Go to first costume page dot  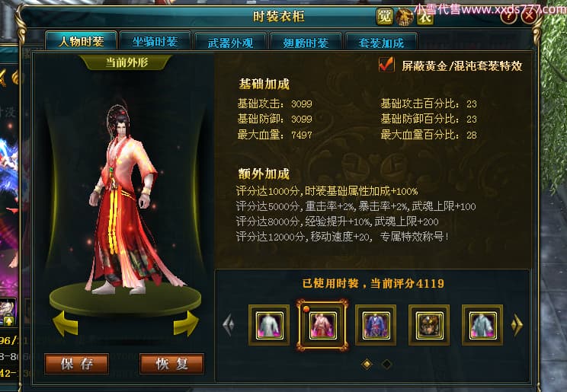[367, 364]
